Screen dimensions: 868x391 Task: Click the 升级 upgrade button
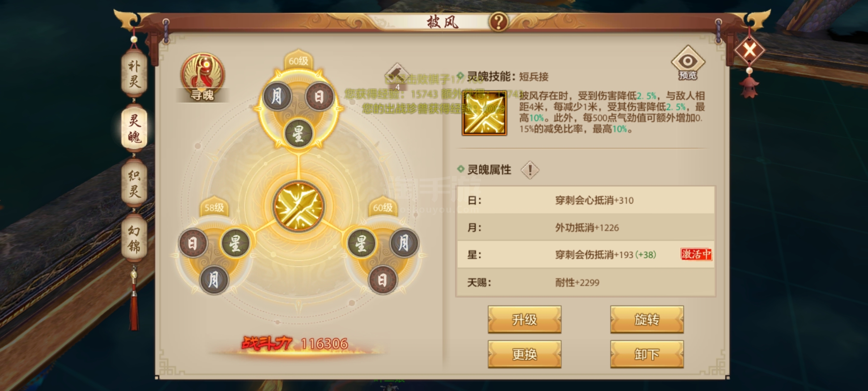524,320
